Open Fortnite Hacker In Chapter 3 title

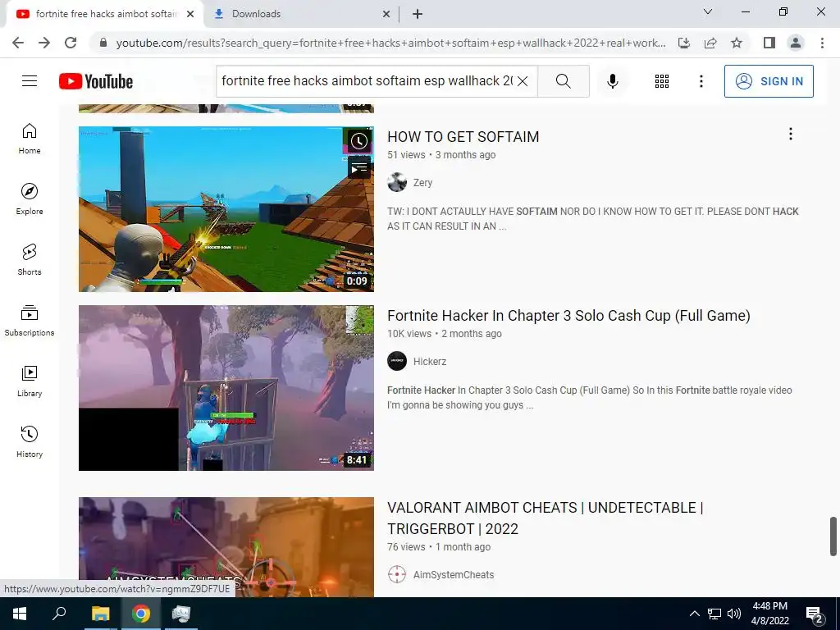(x=568, y=316)
